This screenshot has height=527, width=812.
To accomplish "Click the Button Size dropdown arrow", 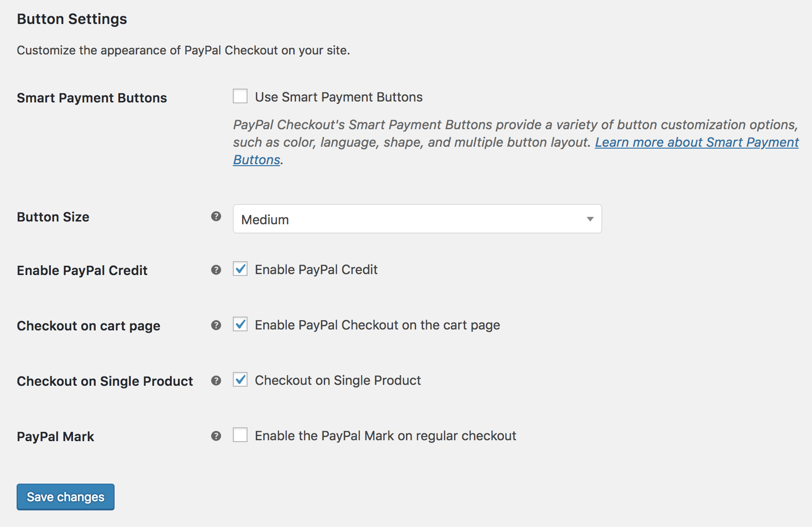I will pyautogui.click(x=590, y=219).
